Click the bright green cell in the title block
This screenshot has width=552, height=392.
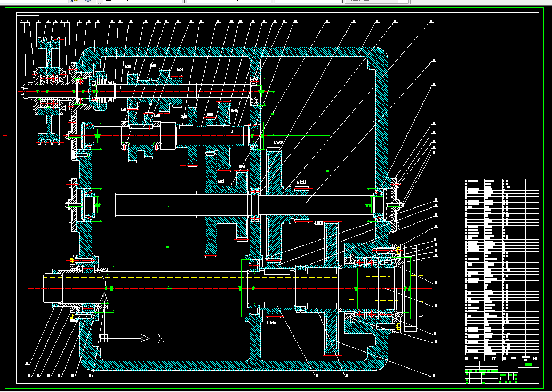529,365
